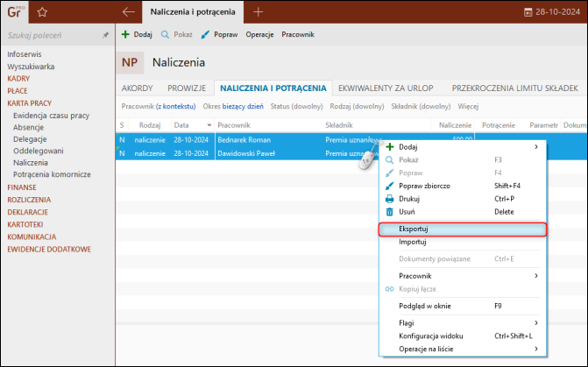Select the Bednarek Roman row
The width and height of the screenshot is (588, 367).
(x=247, y=140)
